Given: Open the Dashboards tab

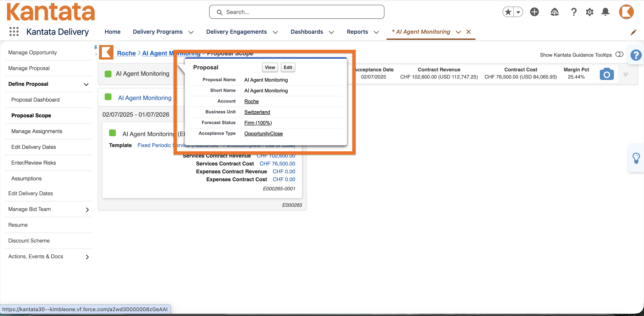Looking at the screenshot, I should 307,32.
